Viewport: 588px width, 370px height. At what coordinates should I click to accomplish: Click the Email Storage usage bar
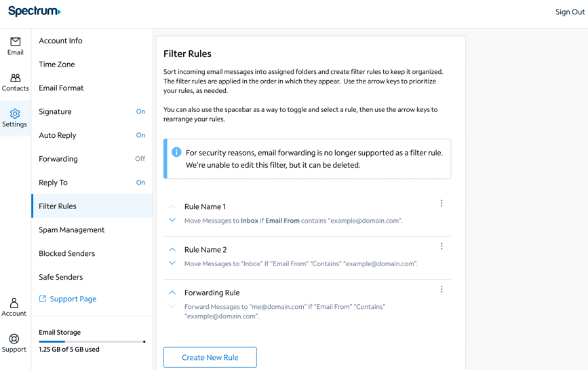coord(92,341)
